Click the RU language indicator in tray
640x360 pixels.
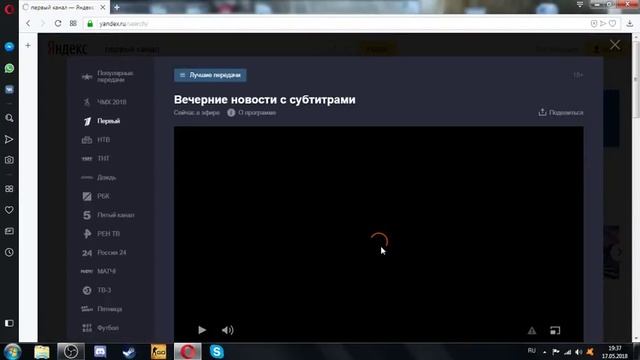[531, 351]
